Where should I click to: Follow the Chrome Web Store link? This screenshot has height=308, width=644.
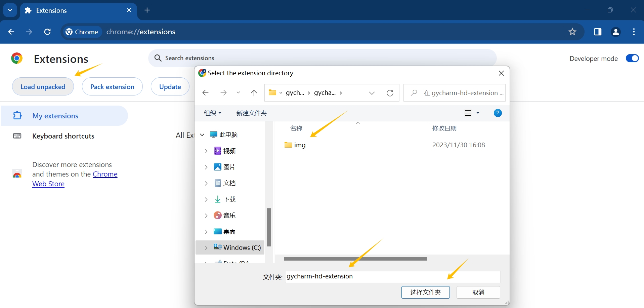point(75,179)
